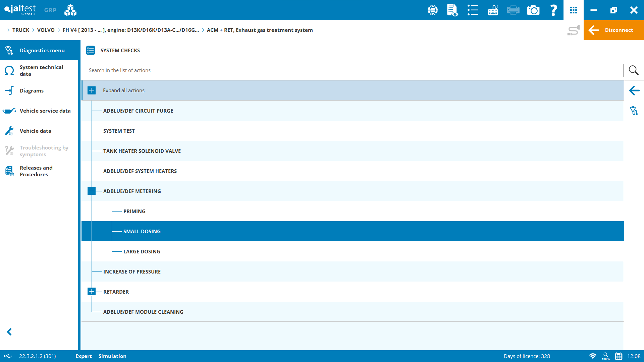
Task: Click TRUCK in breadcrumb
Action: tap(21, 30)
